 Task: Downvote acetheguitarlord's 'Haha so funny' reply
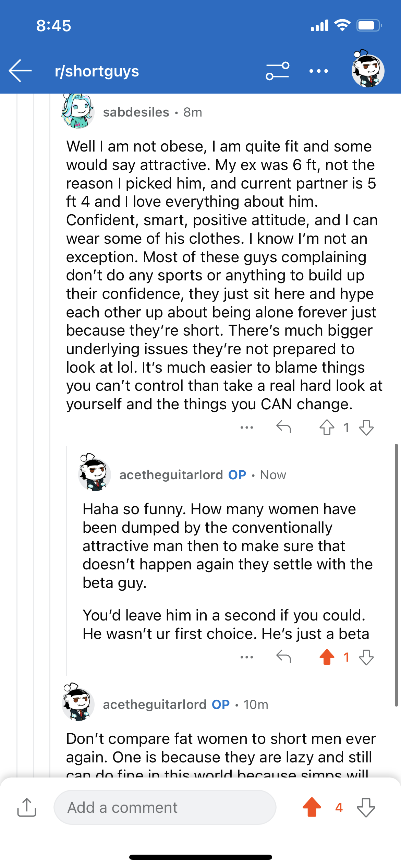[x=366, y=657]
